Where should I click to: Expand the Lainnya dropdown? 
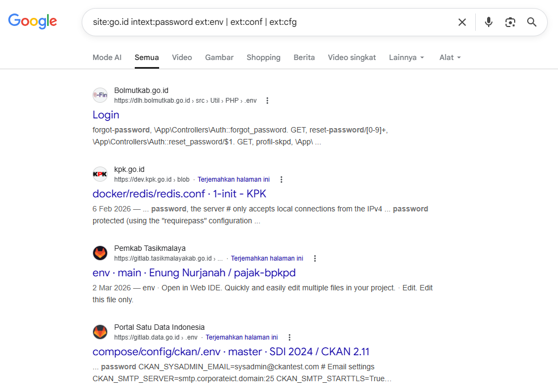(x=406, y=57)
